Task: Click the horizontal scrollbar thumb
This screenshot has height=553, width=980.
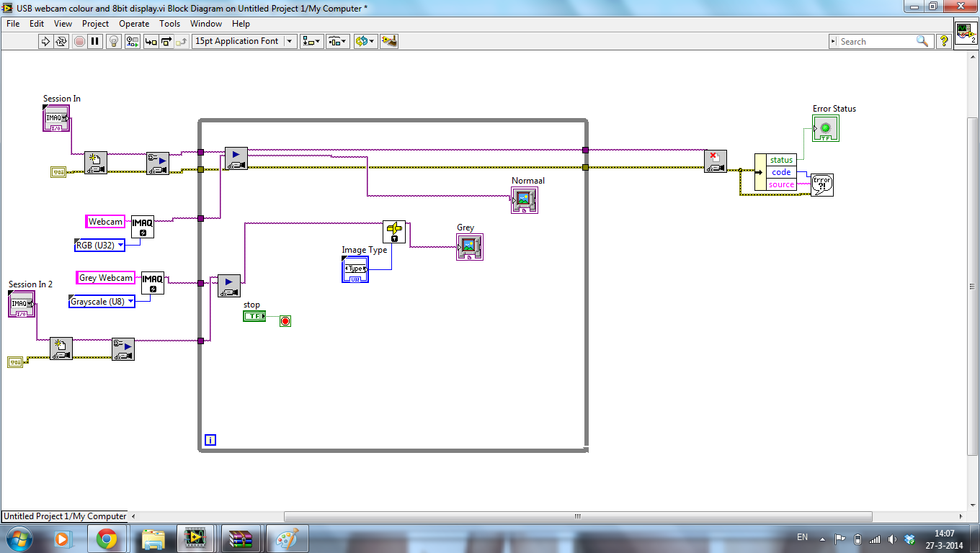Action: [578, 516]
